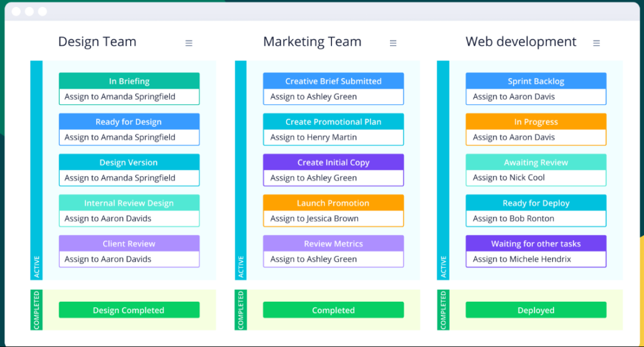Click COMPLETED sidebar label in Marketing Team

coord(241,310)
